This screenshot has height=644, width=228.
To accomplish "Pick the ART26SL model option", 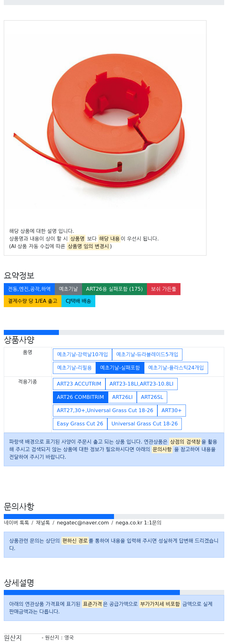I will (x=152, y=397).
